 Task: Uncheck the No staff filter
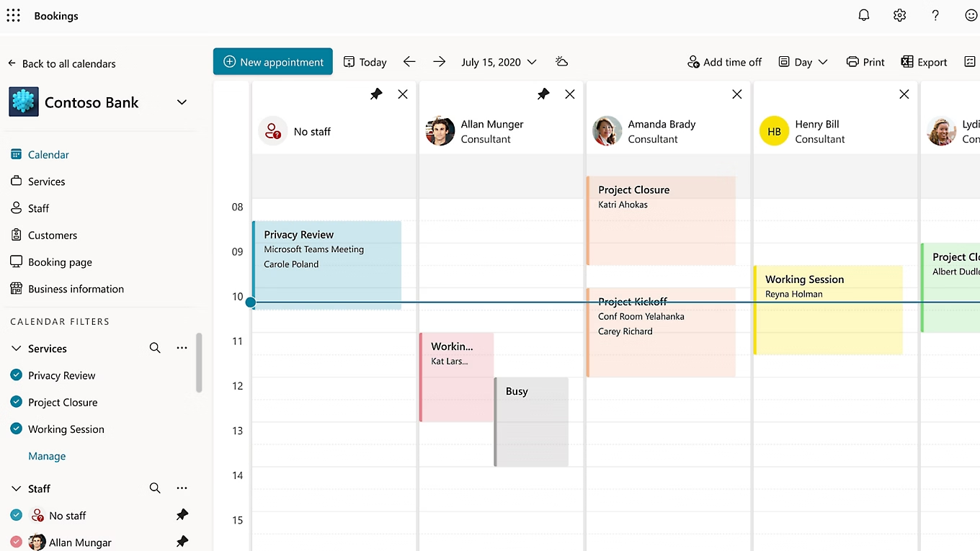coord(16,515)
